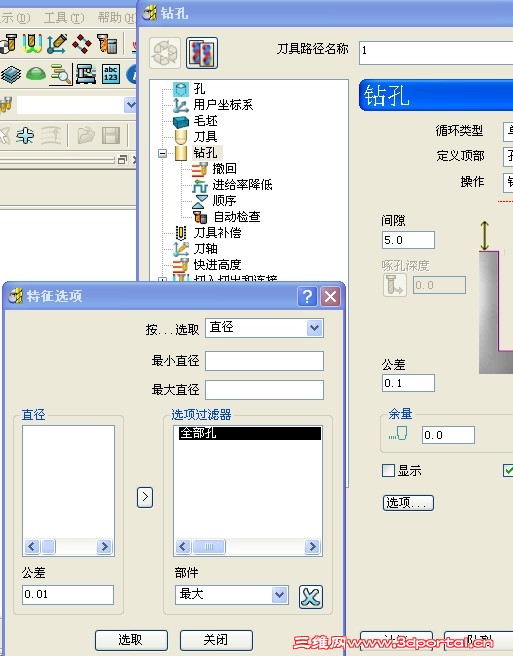Screen dimensions: 513x656
Task: Click the recycle/recalculate icon in drilling dialog
Action: pos(165,53)
